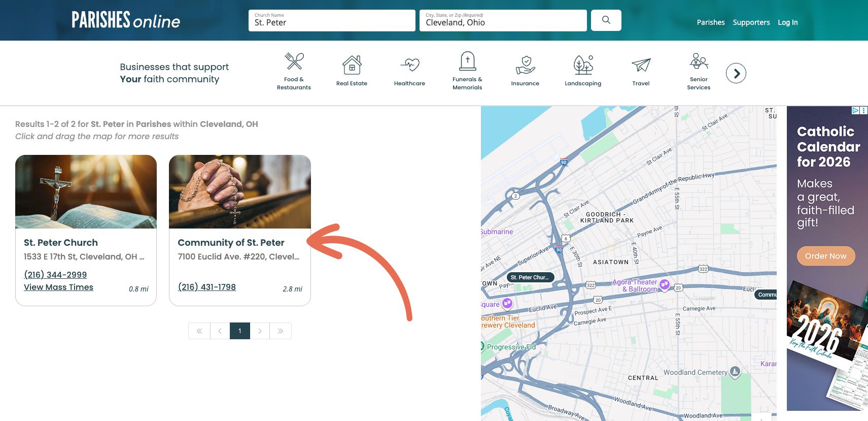Open the Parishes nav link
Viewport: 868px width, 421px height.
point(711,22)
